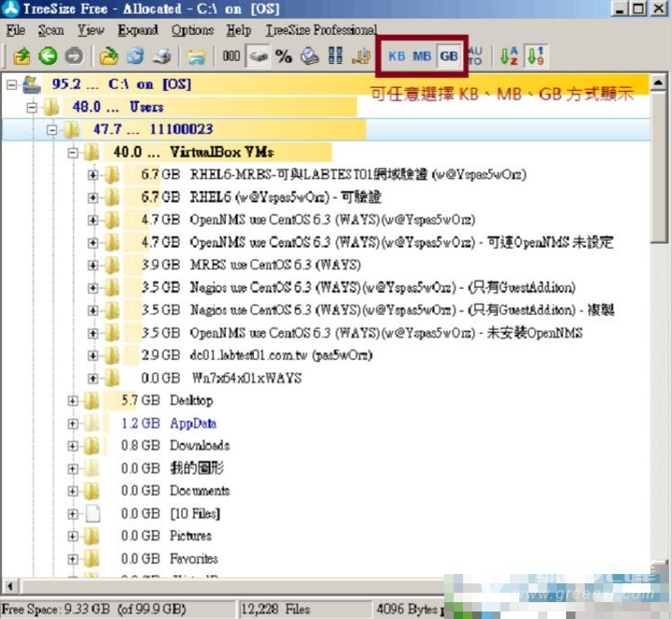The image size is (672, 619).
Task: Expand the RHEL6-MRBS folder
Action: pyautogui.click(x=93, y=175)
